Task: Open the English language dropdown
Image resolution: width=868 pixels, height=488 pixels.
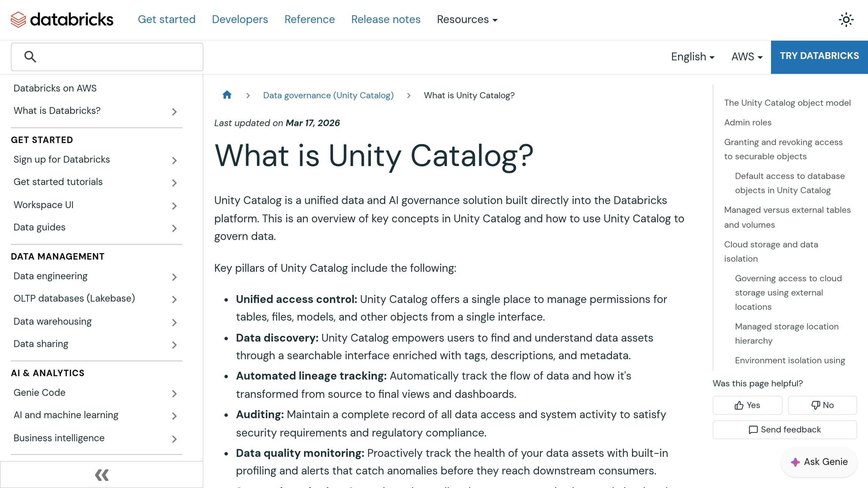Action: click(692, 56)
